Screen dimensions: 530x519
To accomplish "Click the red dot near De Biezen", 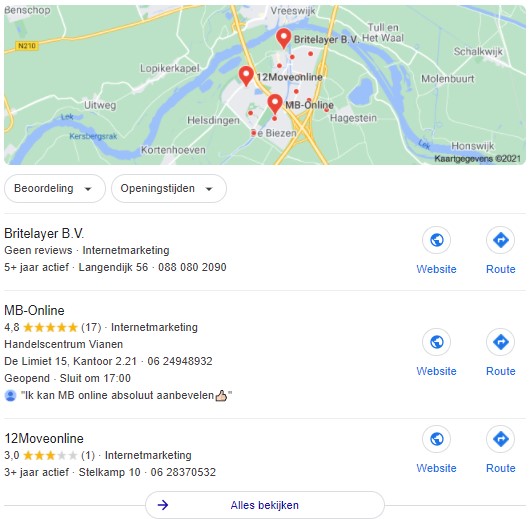I will point(254,133).
